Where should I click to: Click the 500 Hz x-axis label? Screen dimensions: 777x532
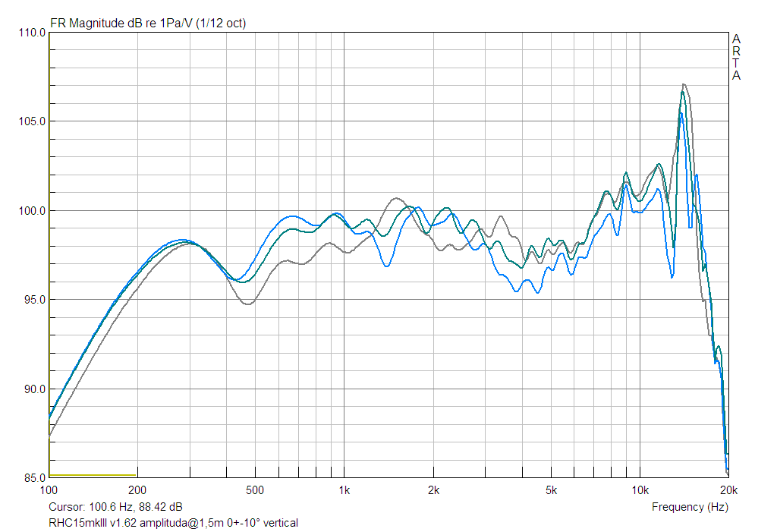pos(255,490)
